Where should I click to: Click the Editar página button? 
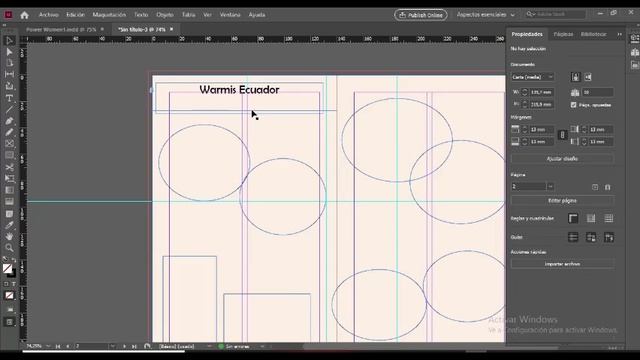562,200
